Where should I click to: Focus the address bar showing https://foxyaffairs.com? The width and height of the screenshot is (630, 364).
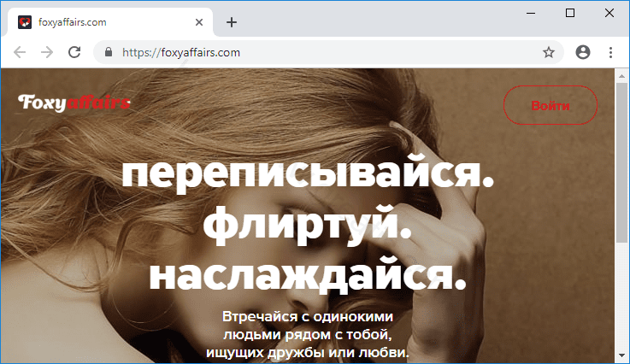coord(325,52)
